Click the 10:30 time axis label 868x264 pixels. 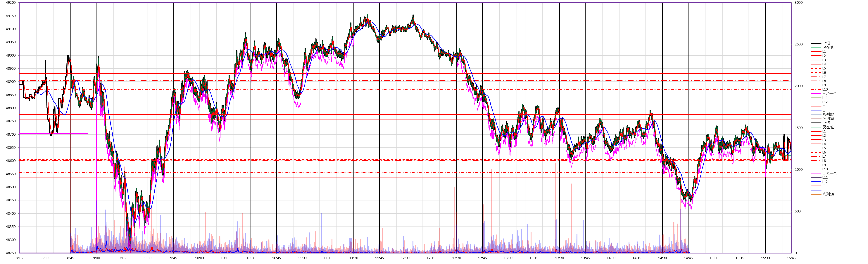[251, 258]
